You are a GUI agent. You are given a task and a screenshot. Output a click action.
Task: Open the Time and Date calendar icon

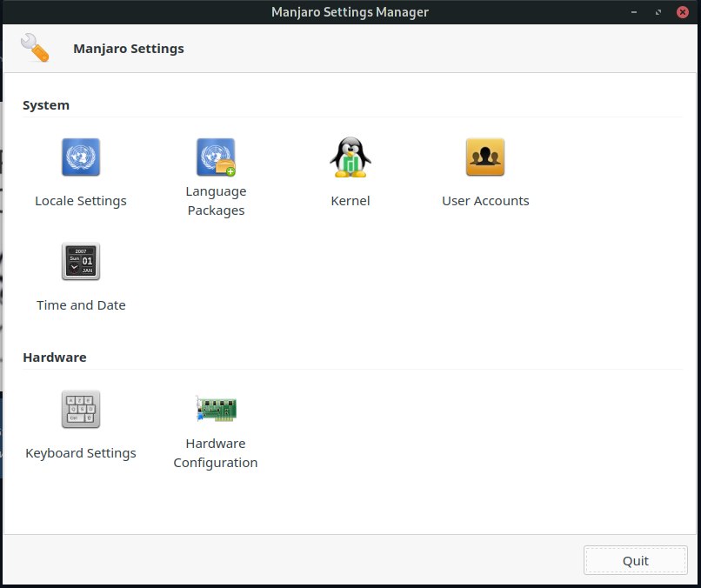[81, 261]
